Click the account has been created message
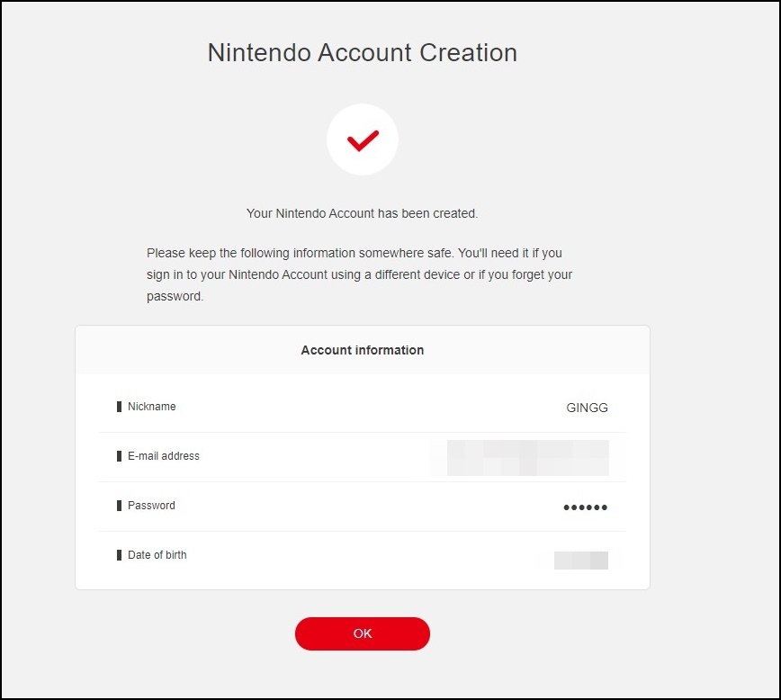This screenshot has width=781, height=700. tap(362, 213)
